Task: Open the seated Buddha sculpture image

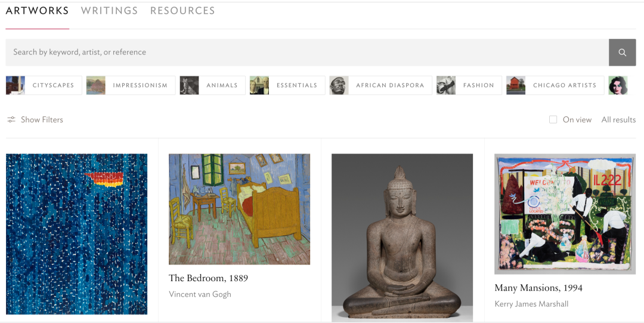Action: [x=402, y=238]
